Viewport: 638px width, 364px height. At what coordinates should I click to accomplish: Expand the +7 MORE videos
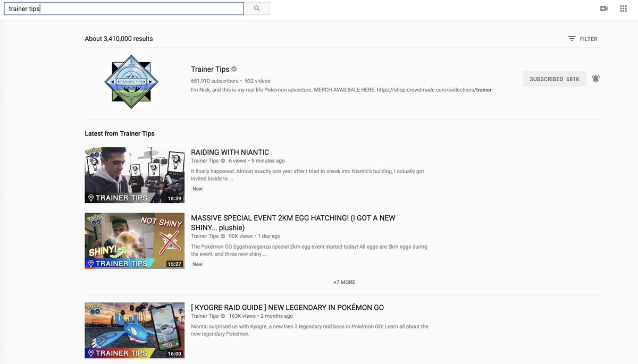[x=344, y=282]
